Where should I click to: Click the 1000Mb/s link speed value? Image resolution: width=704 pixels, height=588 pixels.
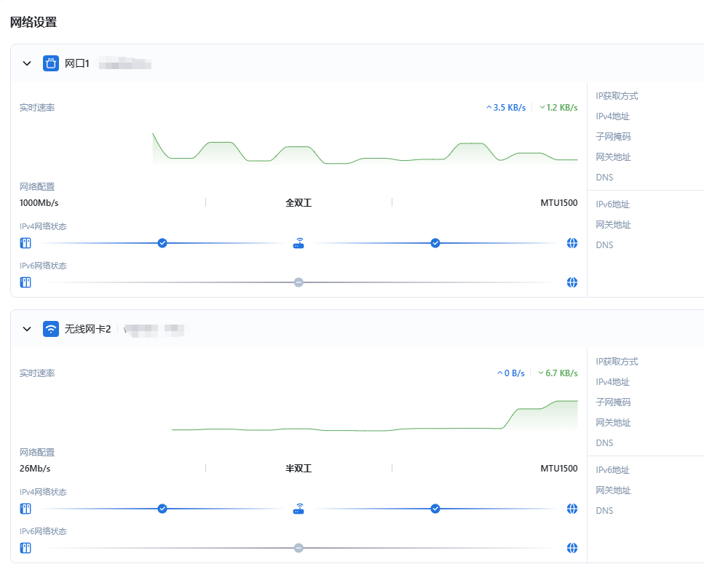pyautogui.click(x=39, y=203)
